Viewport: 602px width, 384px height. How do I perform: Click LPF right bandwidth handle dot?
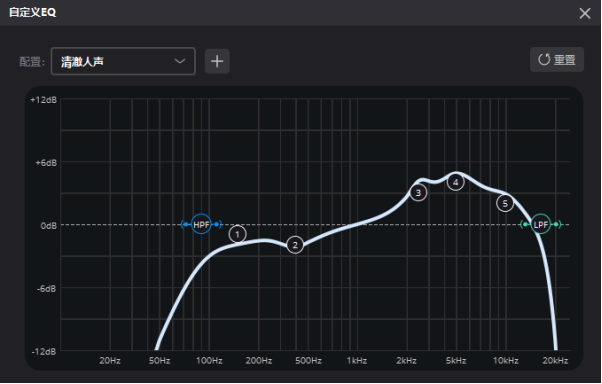pyautogui.click(x=556, y=224)
